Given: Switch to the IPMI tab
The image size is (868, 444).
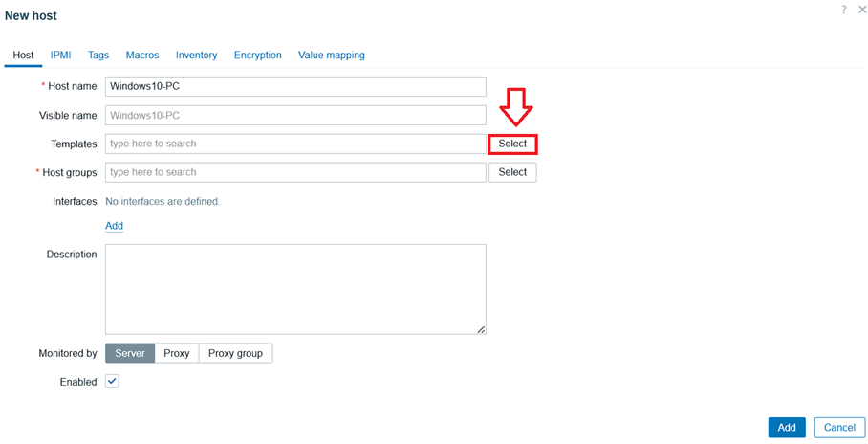Looking at the screenshot, I should coord(61,55).
